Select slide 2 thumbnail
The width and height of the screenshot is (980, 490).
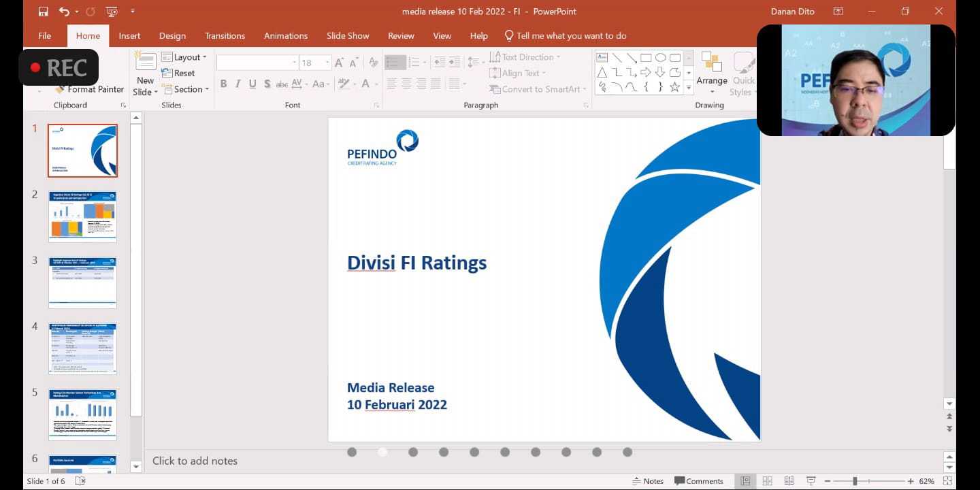(82, 216)
